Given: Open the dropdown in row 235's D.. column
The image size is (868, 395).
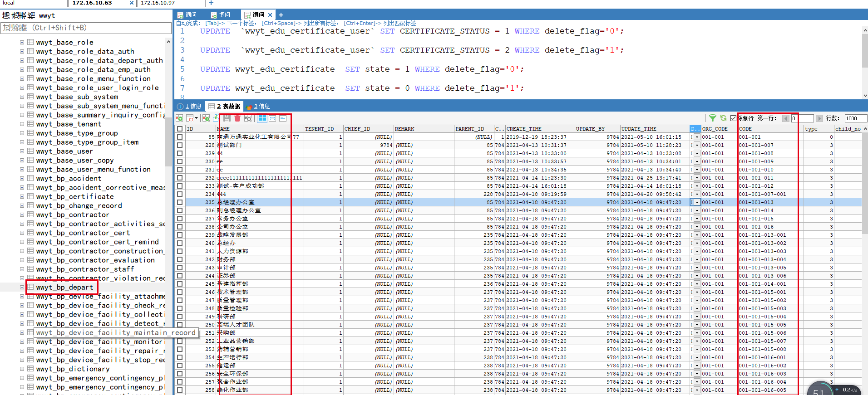Looking at the screenshot, I should click(x=697, y=202).
